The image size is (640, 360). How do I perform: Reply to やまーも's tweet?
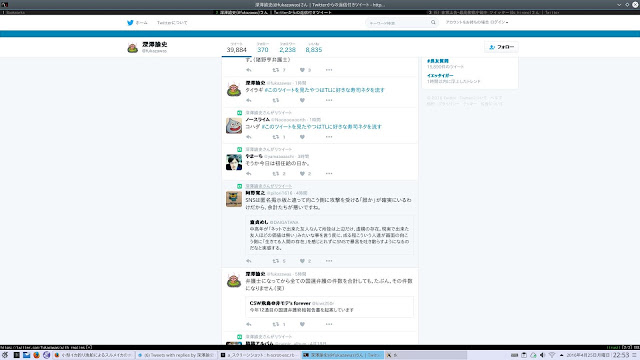tap(249, 174)
